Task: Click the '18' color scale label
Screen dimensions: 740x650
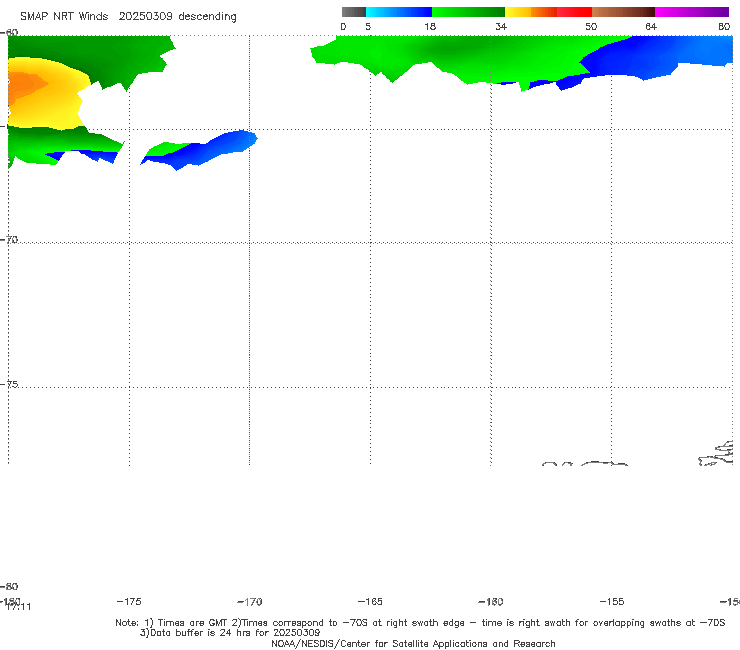Action: pos(430,27)
